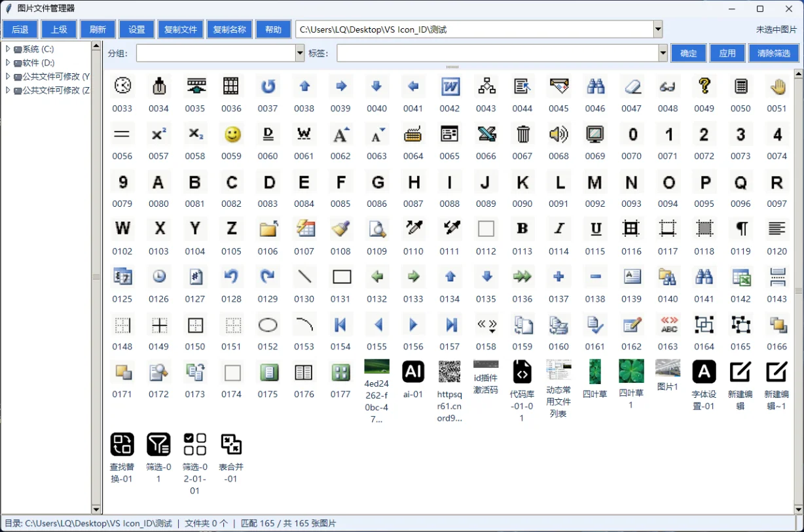This screenshot has height=532, width=804.
Task: Select the Word document icon 0042
Action: (450, 87)
